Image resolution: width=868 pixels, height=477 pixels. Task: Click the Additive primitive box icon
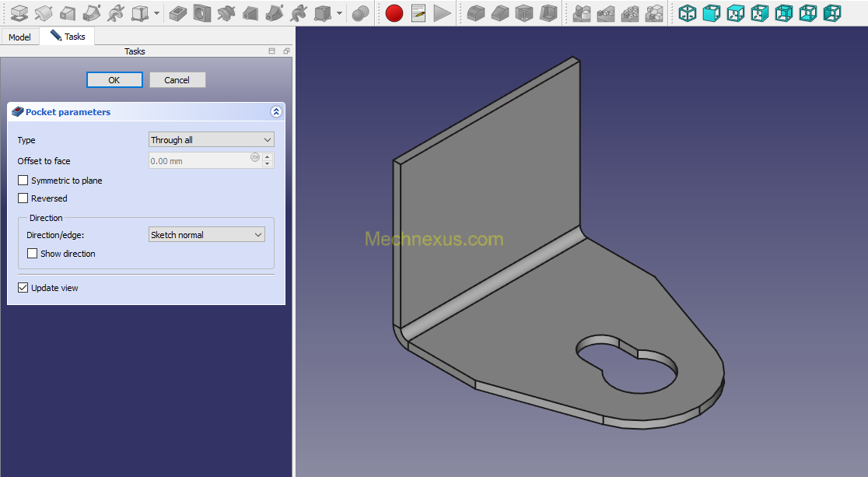[139, 12]
